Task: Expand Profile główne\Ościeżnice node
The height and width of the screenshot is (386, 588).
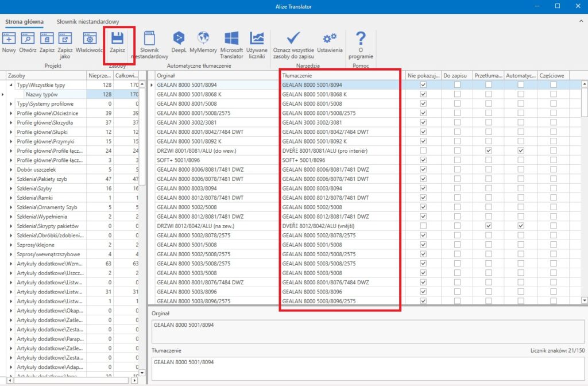Action: 11,113
